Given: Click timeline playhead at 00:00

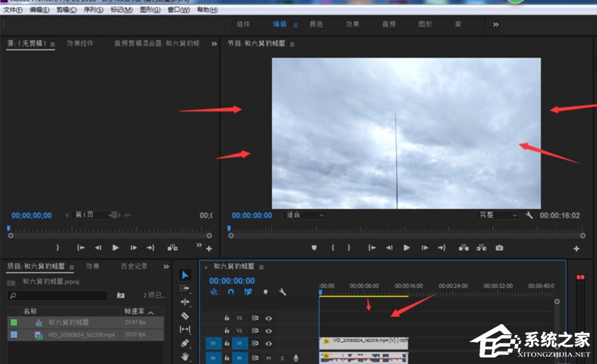Looking at the screenshot, I should [x=321, y=292].
